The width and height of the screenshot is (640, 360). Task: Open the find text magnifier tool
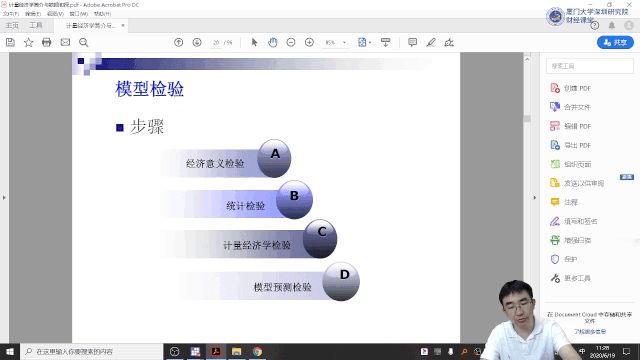84,42
